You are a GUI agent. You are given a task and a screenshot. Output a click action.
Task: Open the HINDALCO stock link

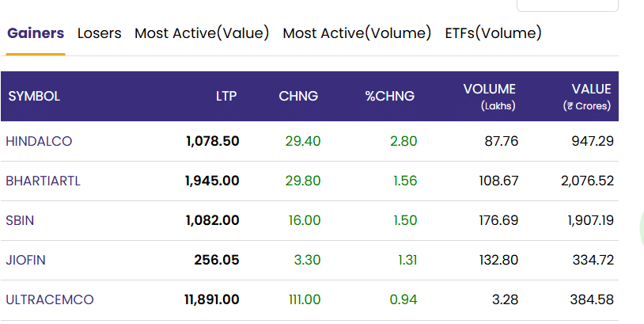(x=39, y=142)
